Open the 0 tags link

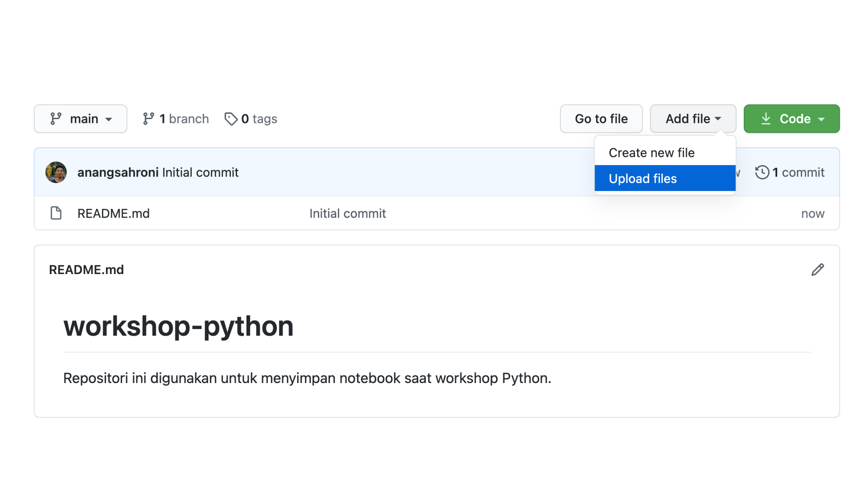(x=259, y=119)
